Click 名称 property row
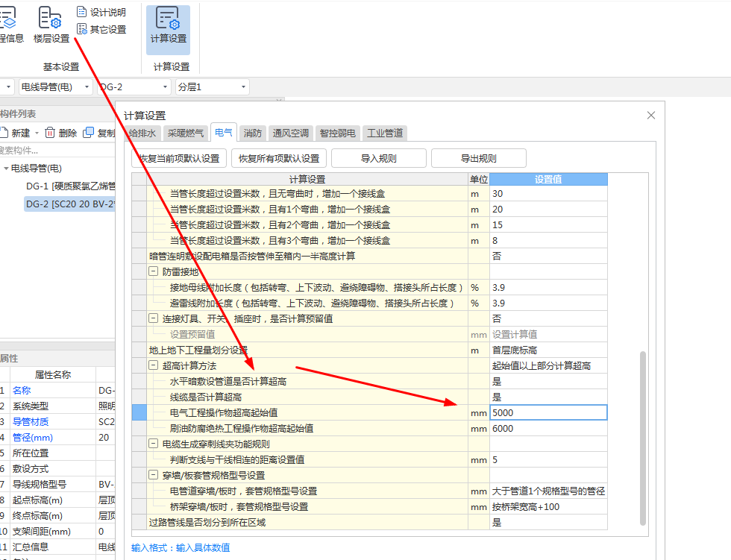731x560 pixels. pyautogui.click(x=57, y=391)
